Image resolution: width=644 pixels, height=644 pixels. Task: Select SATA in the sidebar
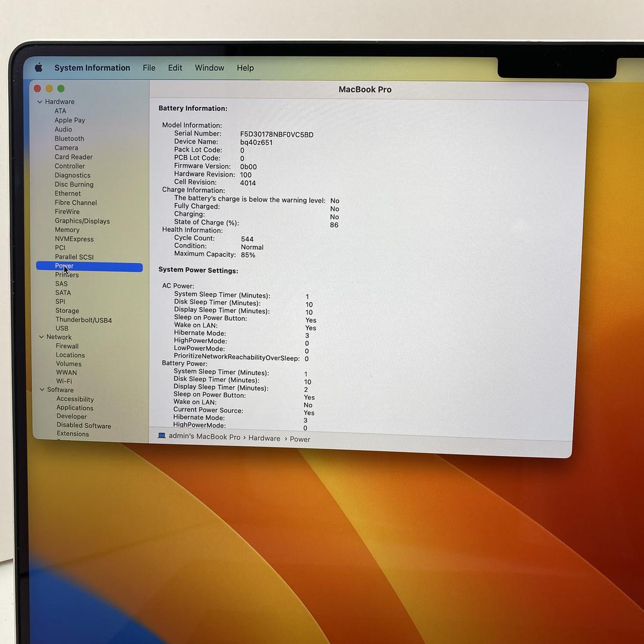[63, 293]
